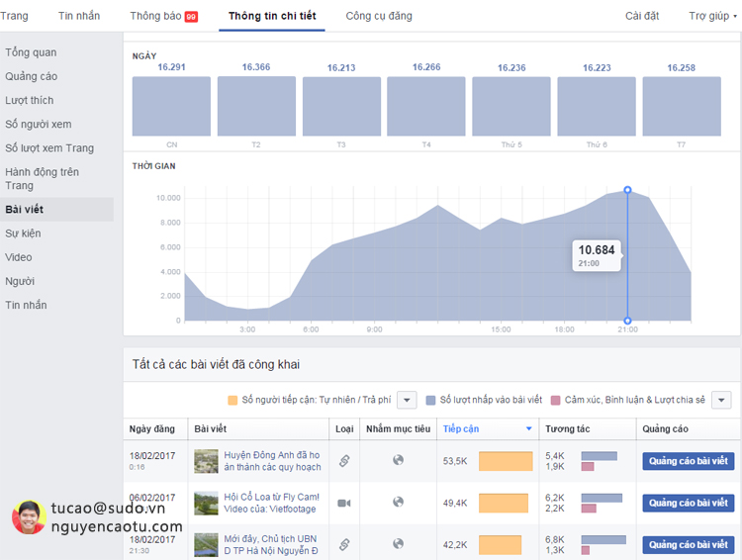Click globe targeting icon for Hội Cổ Loa post

coord(399,503)
